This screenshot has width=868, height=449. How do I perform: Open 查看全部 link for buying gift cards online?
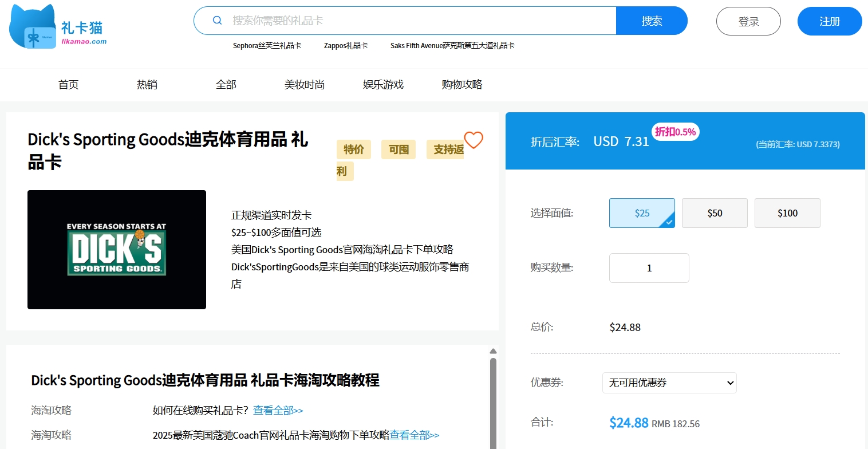click(278, 411)
